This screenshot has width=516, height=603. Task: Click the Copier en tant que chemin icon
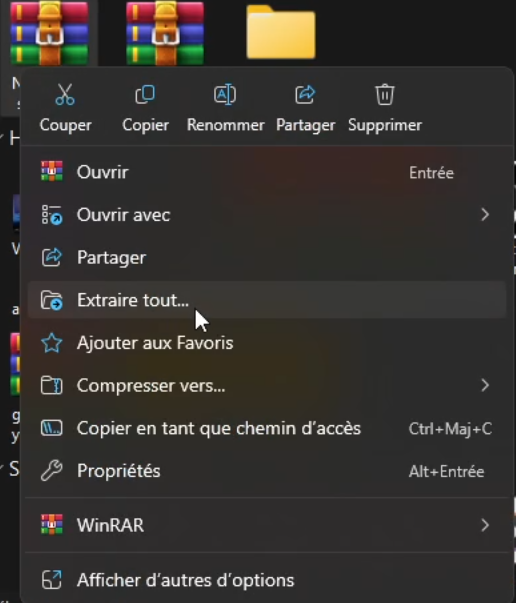pyautogui.click(x=52, y=428)
